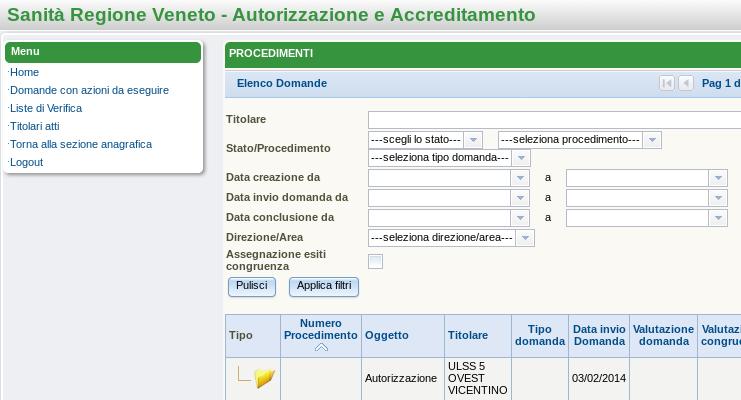Expand the 'scegli lo stato' dropdown
741x400 pixels.
point(473,140)
